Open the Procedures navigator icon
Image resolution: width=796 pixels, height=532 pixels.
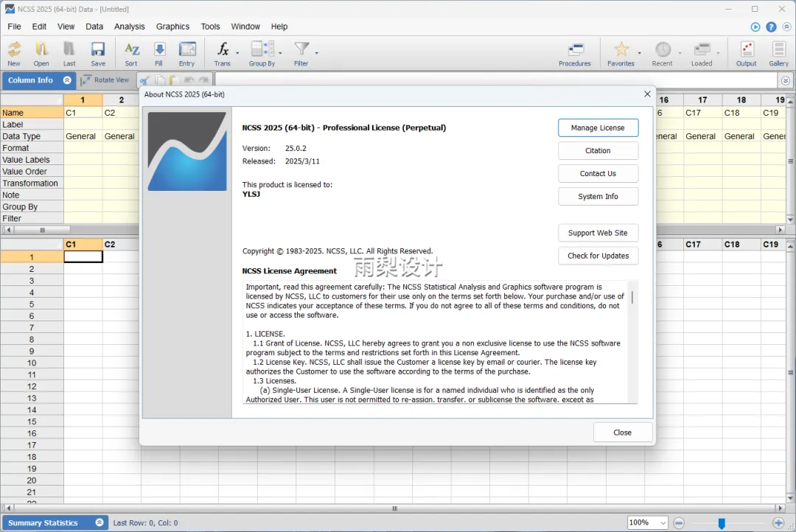coord(575,53)
